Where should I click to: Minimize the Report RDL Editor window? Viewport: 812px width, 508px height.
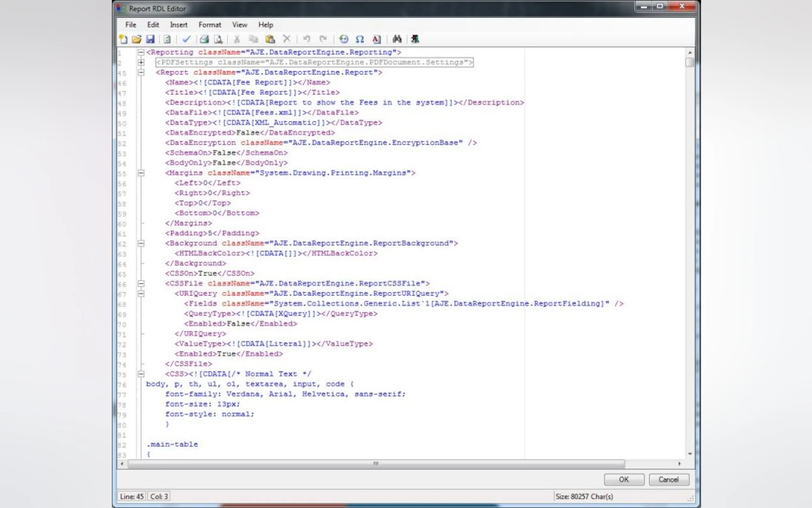tap(644, 6)
